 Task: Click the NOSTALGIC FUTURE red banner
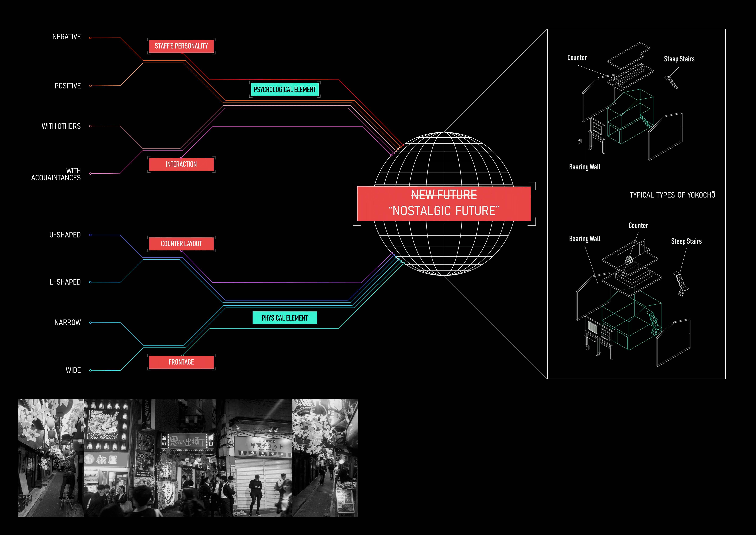tap(444, 204)
